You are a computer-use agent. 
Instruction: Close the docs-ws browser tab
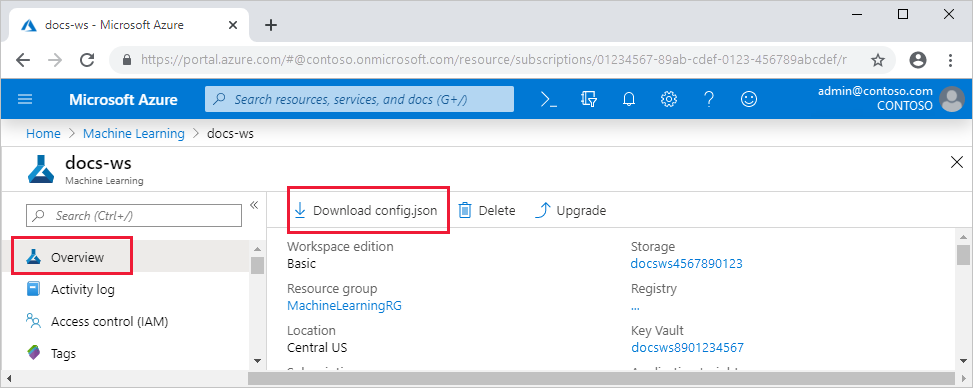pyautogui.click(x=233, y=25)
